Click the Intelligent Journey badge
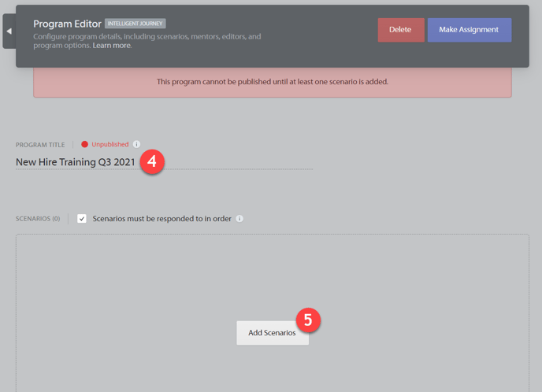542x392 pixels. (135, 24)
